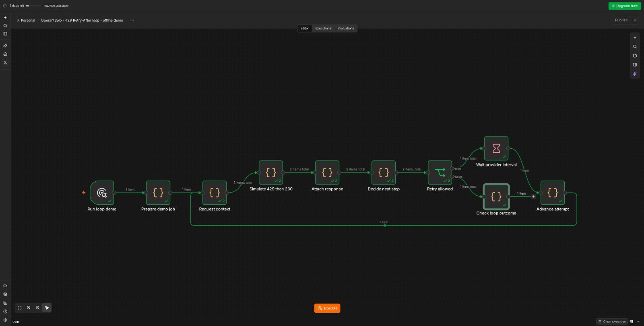Search nodes using the canvas magnifier icon

(x=635, y=47)
